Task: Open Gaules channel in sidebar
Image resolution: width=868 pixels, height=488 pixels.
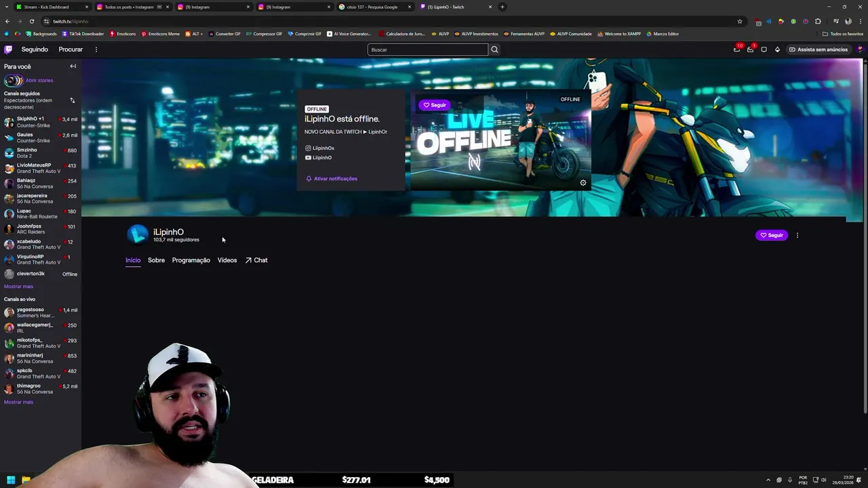Action: [41, 138]
